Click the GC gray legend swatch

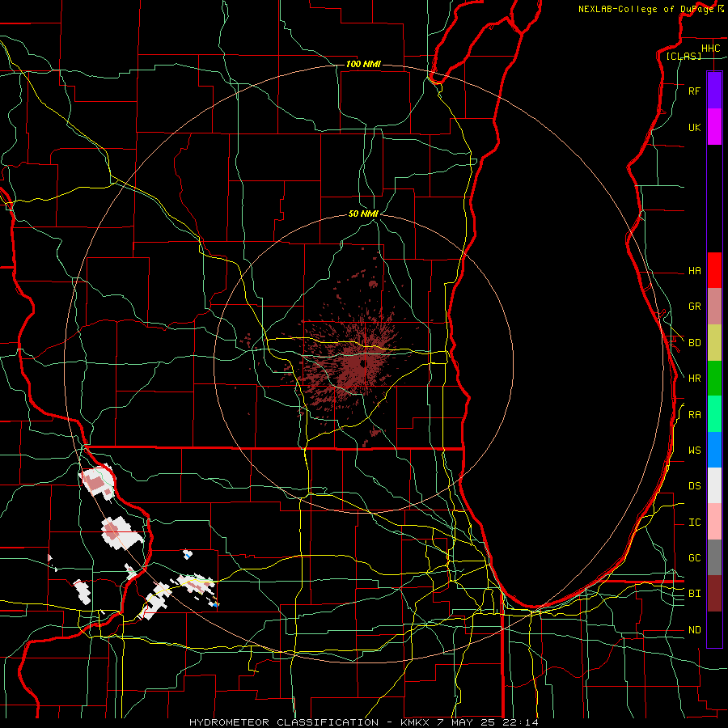click(x=714, y=557)
